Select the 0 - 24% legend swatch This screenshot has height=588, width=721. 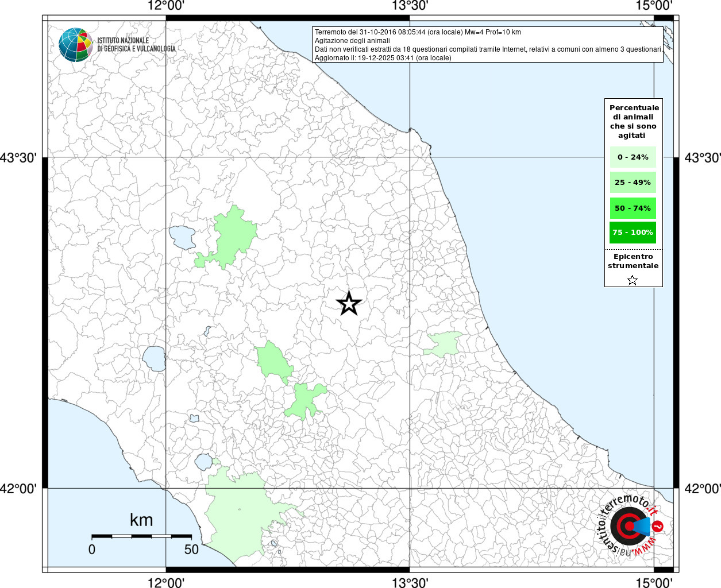[633, 157]
